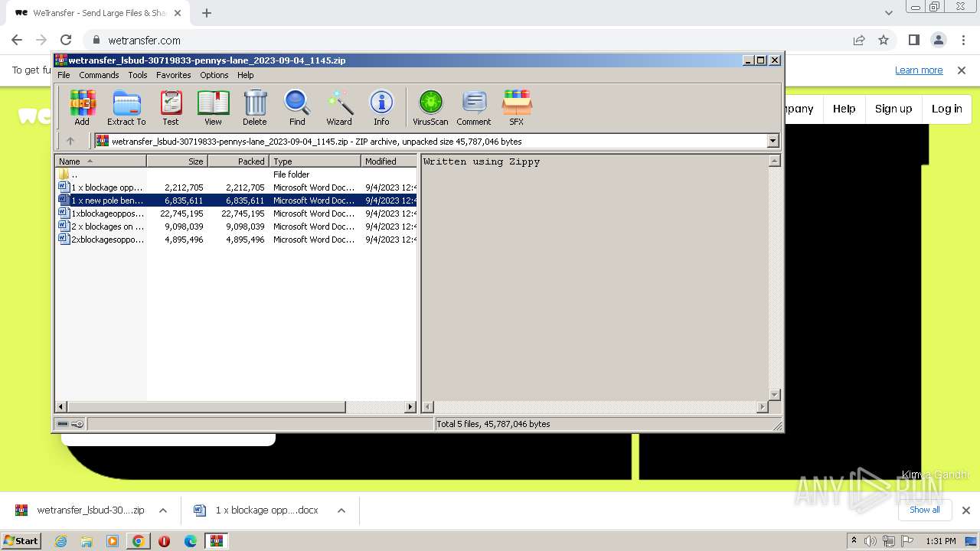This screenshot has width=980, height=551.
Task: Click the View file icon
Action: pyautogui.click(x=213, y=107)
